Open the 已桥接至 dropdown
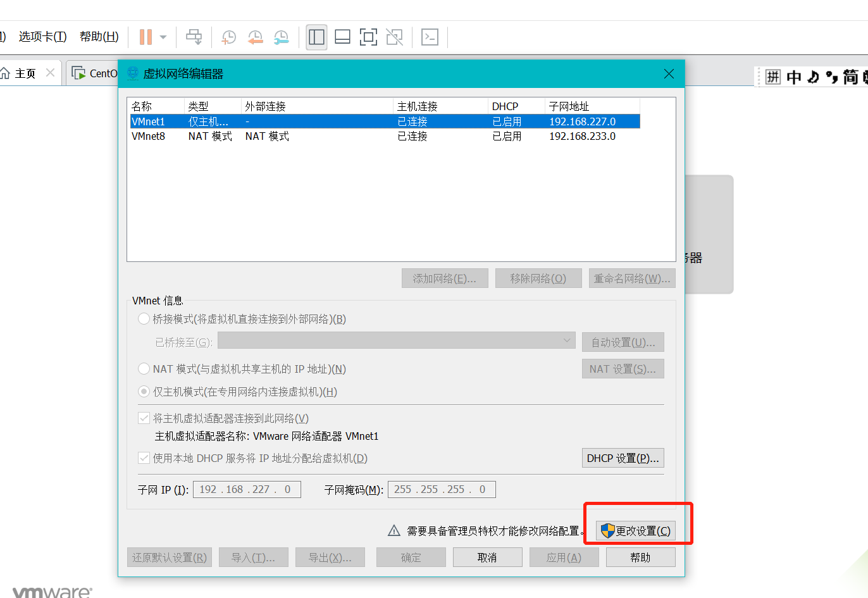 point(397,340)
